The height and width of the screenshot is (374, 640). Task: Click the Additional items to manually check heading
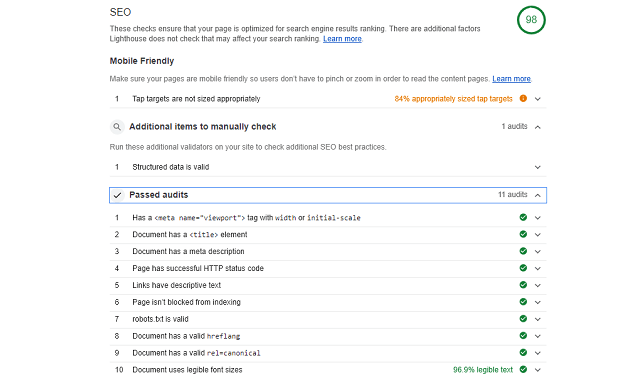pos(202,127)
